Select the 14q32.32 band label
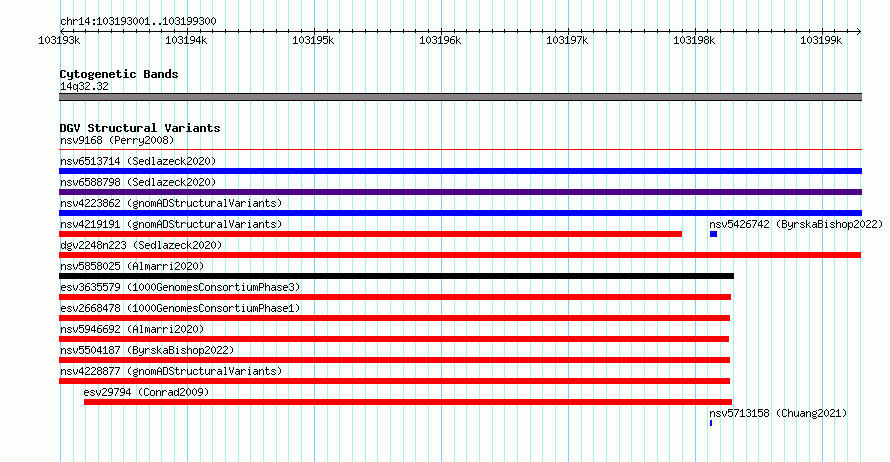890x462 pixels. coord(84,86)
